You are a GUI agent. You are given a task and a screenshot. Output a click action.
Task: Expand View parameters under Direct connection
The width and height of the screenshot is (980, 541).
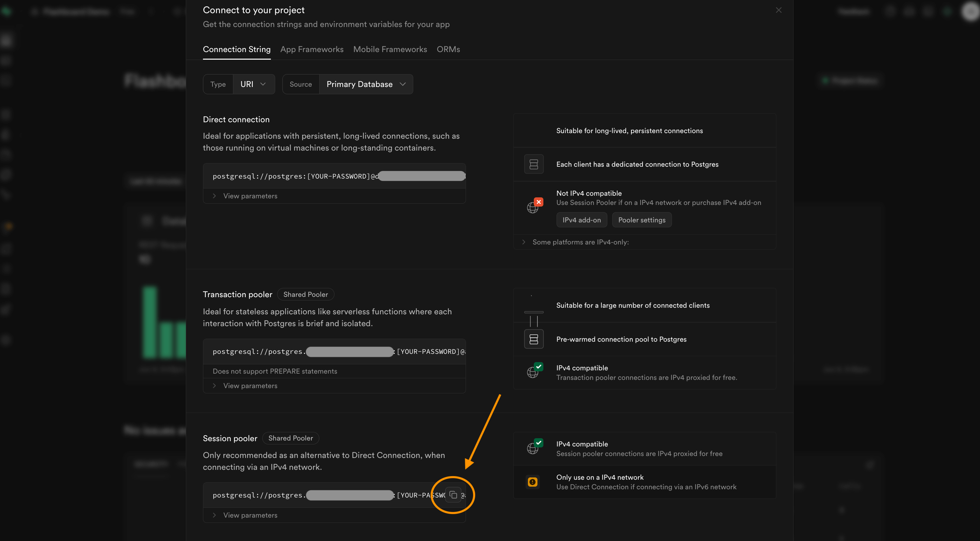coord(250,196)
